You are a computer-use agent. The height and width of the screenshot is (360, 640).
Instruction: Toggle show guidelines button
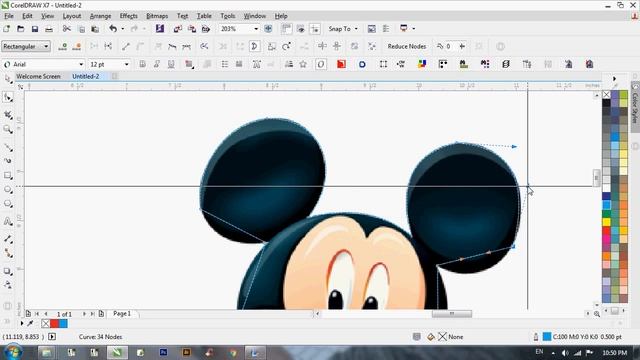coord(315,29)
